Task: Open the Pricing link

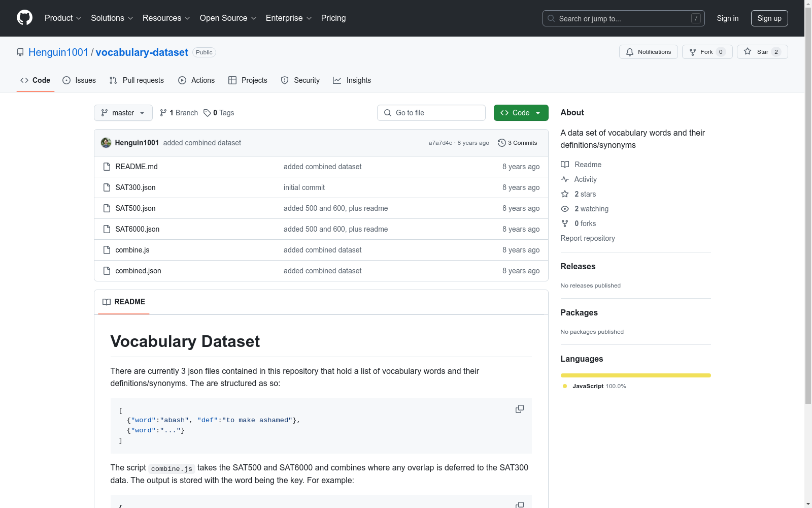Action: [x=333, y=18]
